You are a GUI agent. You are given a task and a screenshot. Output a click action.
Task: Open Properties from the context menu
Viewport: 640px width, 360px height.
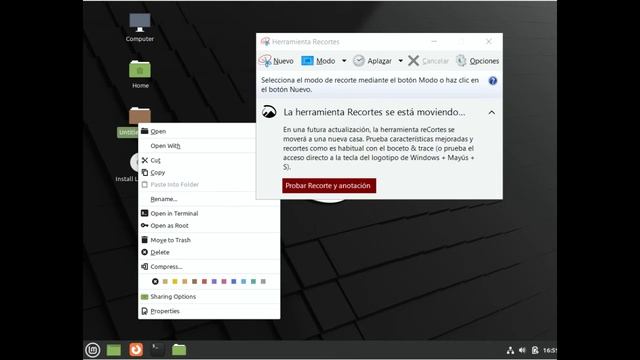209,311
